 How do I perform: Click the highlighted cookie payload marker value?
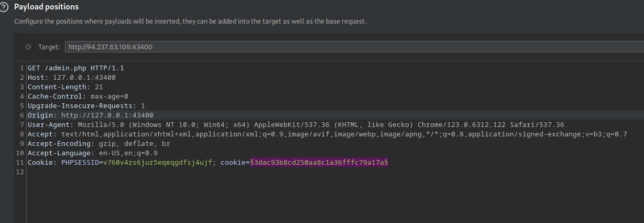click(319, 163)
